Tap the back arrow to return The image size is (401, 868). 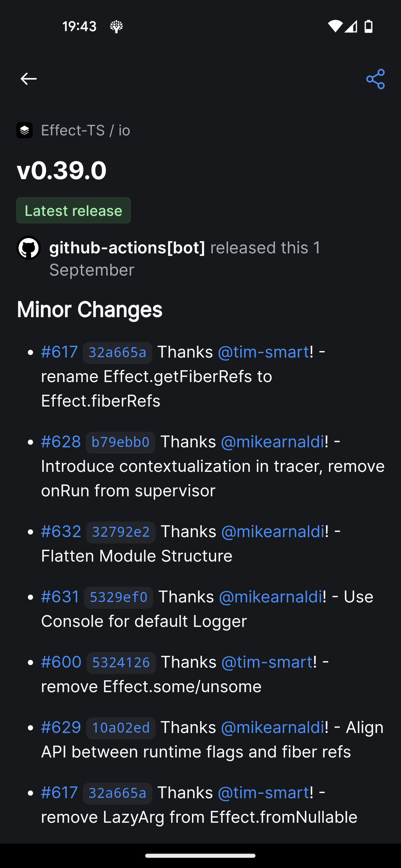pos(28,78)
